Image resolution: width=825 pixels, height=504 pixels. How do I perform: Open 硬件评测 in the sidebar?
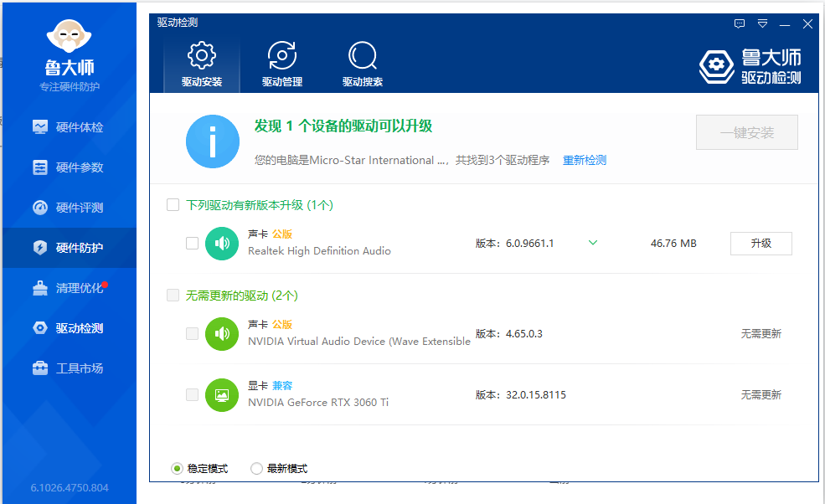click(x=69, y=208)
